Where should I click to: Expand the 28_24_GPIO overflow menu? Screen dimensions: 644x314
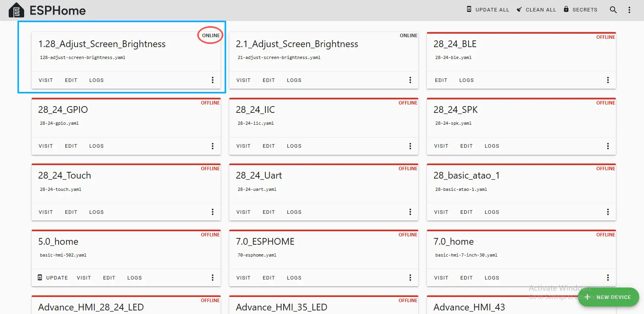pyautogui.click(x=213, y=146)
